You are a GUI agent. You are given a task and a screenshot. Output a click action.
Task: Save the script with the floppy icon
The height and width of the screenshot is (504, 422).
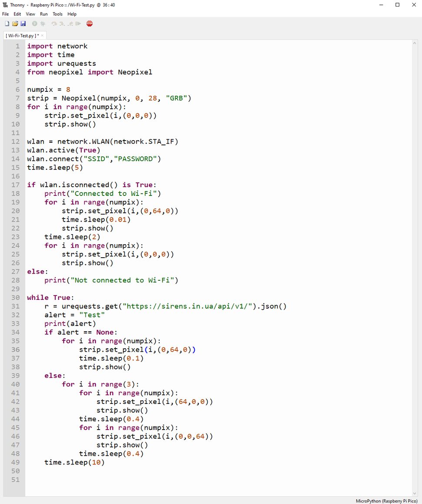click(x=23, y=24)
